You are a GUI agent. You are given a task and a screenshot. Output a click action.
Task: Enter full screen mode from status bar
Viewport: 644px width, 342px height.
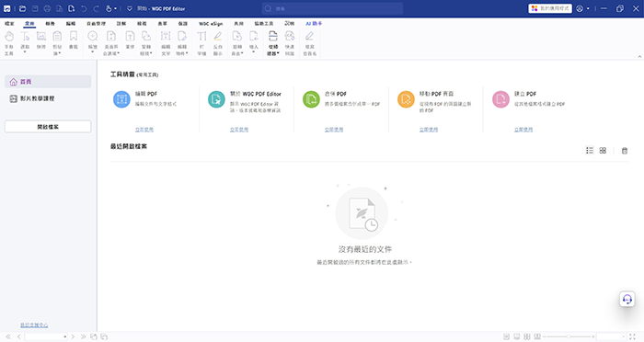632,336
